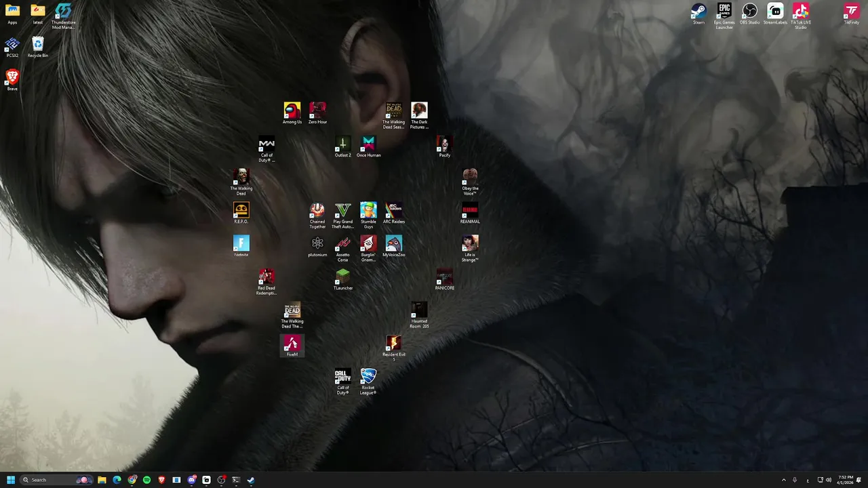Select the Life is Strange icon
The image size is (868, 488).
[470, 249]
